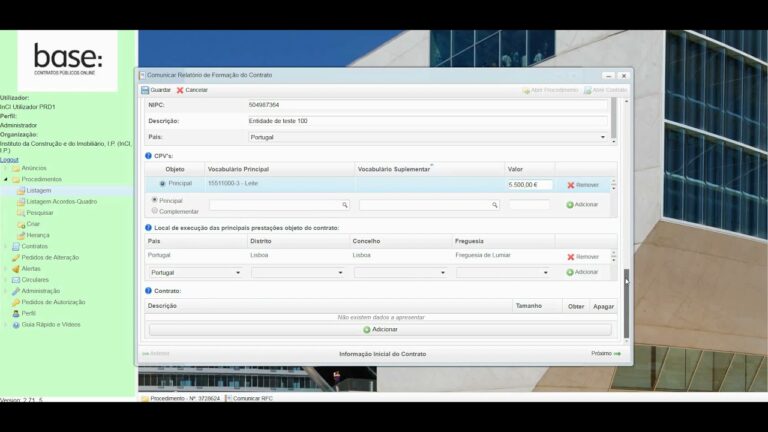Click the Logout link
Viewport: 768px width, 432px height.
9,160
